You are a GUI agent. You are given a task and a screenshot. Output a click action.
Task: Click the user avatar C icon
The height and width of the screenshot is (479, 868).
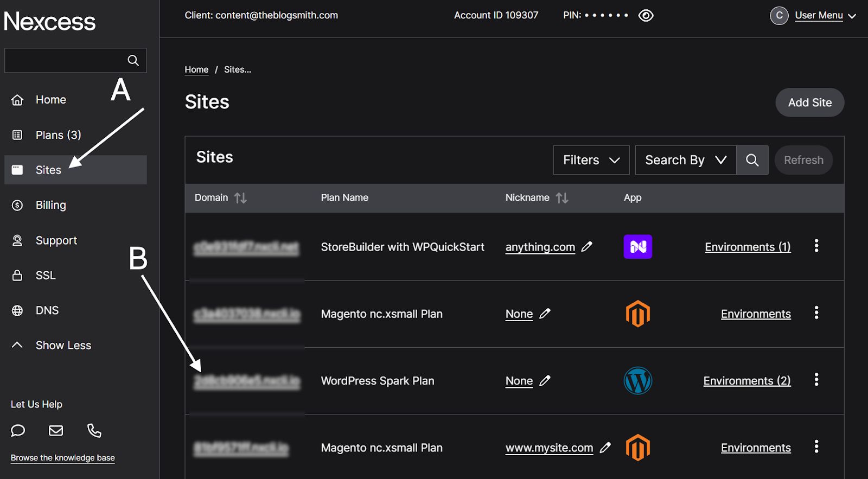(x=779, y=16)
